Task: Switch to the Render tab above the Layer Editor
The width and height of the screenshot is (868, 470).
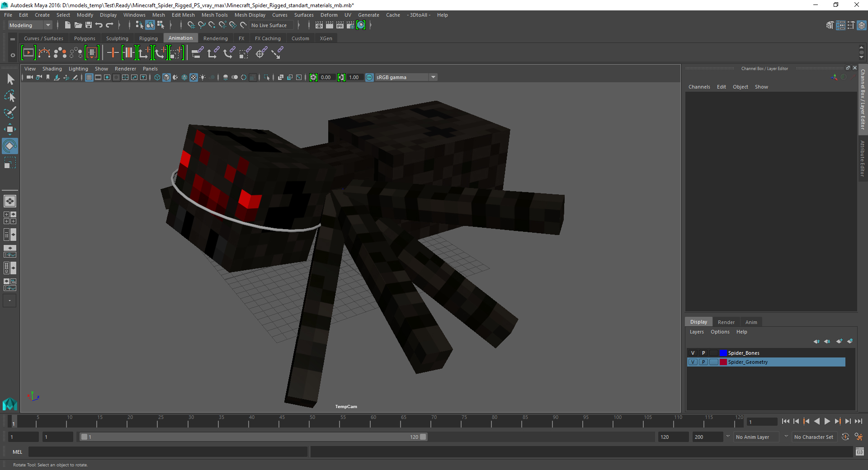Action: (726, 322)
